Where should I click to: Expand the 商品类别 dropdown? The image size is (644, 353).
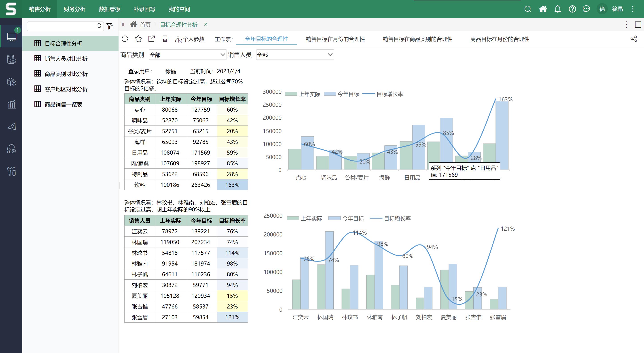[222, 55]
